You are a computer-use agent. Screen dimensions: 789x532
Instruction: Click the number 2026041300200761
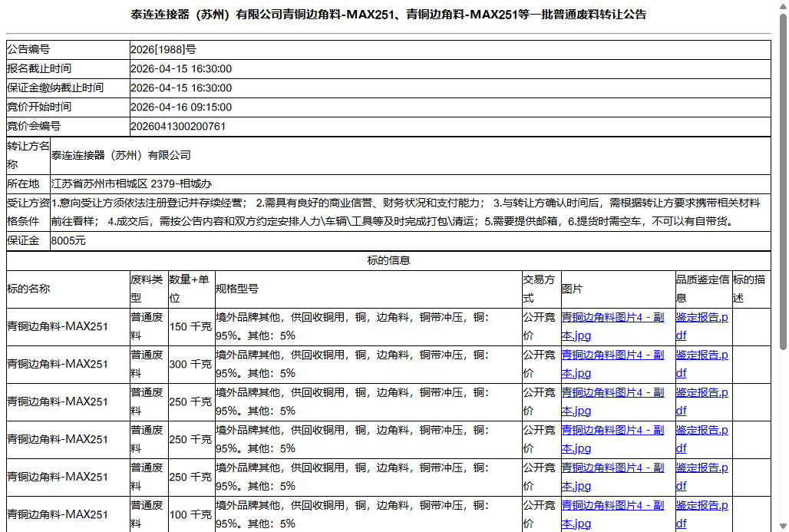(x=178, y=126)
